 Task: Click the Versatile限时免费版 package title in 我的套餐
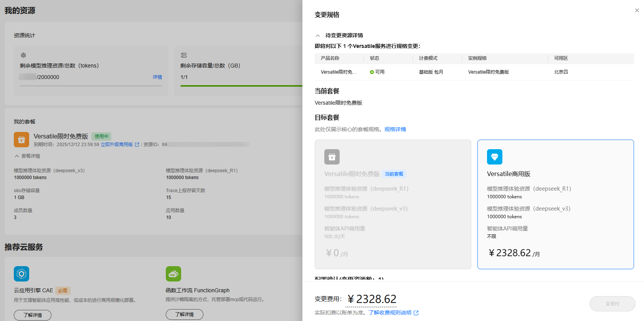coord(61,137)
